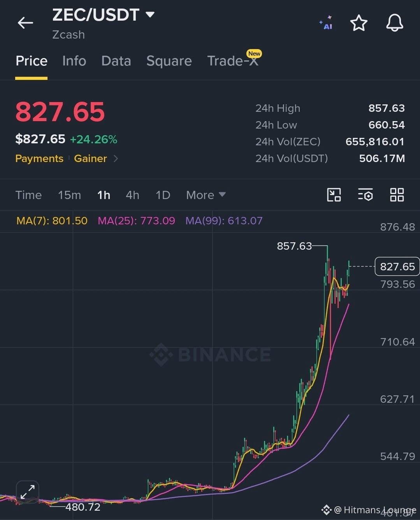Open the Payments tag link

[39, 159]
